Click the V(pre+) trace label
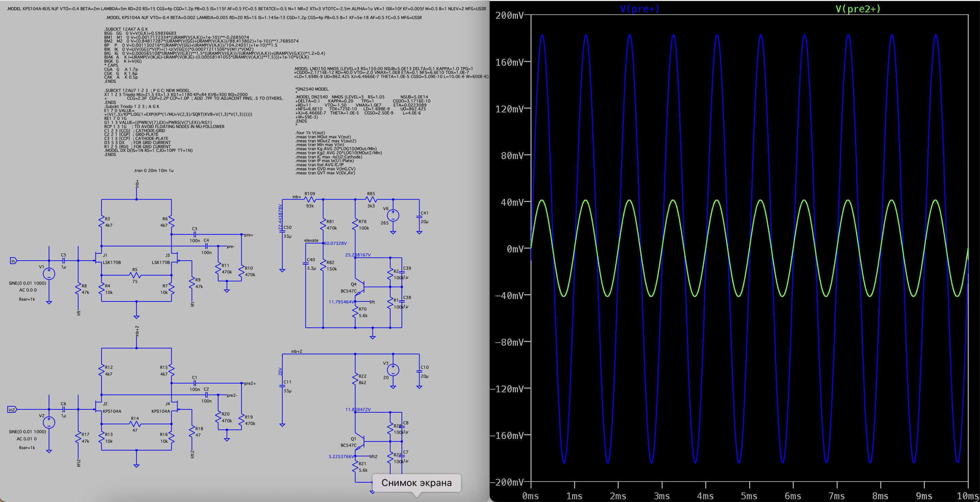The width and height of the screenshot is (980, 502). coord(639,9)
